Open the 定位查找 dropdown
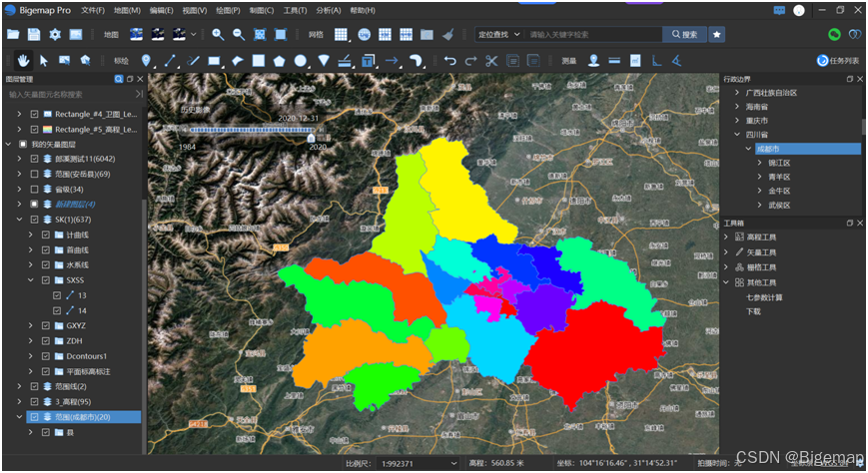 (499, 34)
